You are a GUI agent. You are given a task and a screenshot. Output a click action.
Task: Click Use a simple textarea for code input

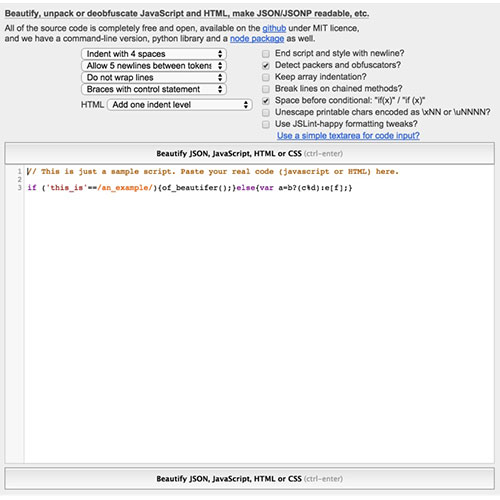[x=348, y=136]
